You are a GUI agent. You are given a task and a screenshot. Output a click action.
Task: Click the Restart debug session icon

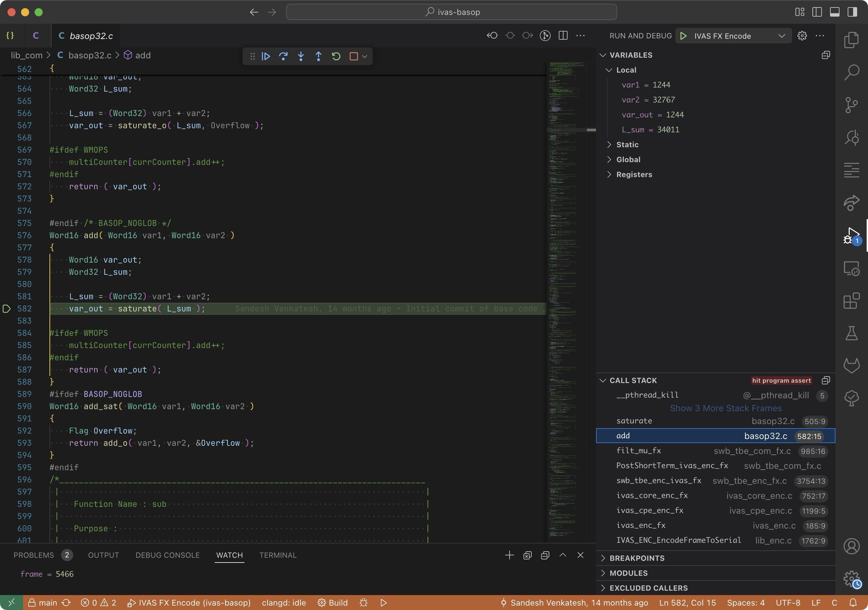tap(336, 56)
